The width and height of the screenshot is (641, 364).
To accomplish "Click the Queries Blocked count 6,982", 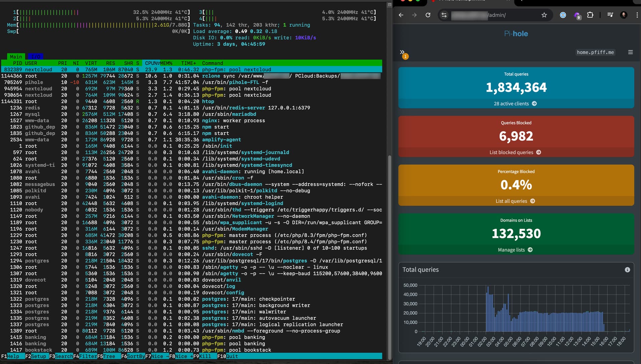I will coord(516,136).
